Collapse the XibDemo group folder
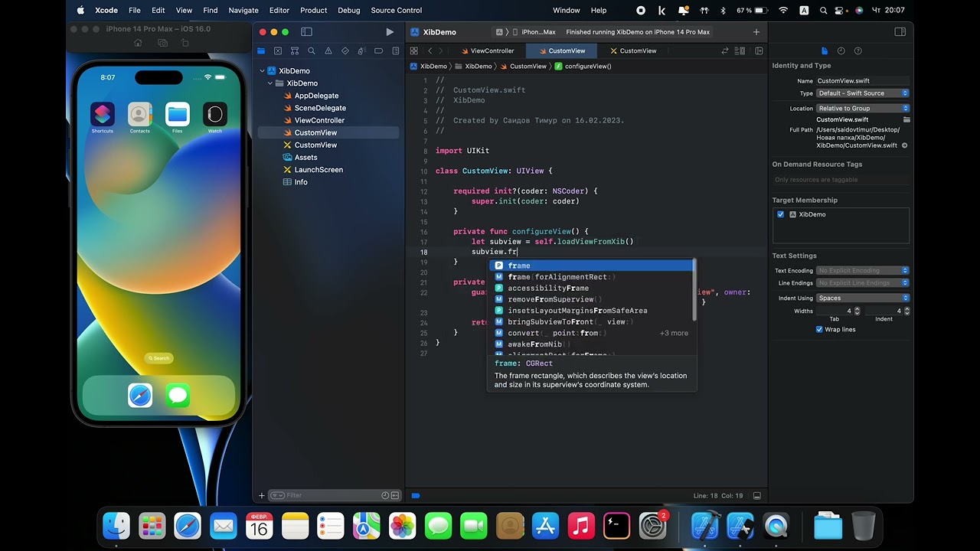This screenshot has height=551, width=980. (x=269, y=83)
